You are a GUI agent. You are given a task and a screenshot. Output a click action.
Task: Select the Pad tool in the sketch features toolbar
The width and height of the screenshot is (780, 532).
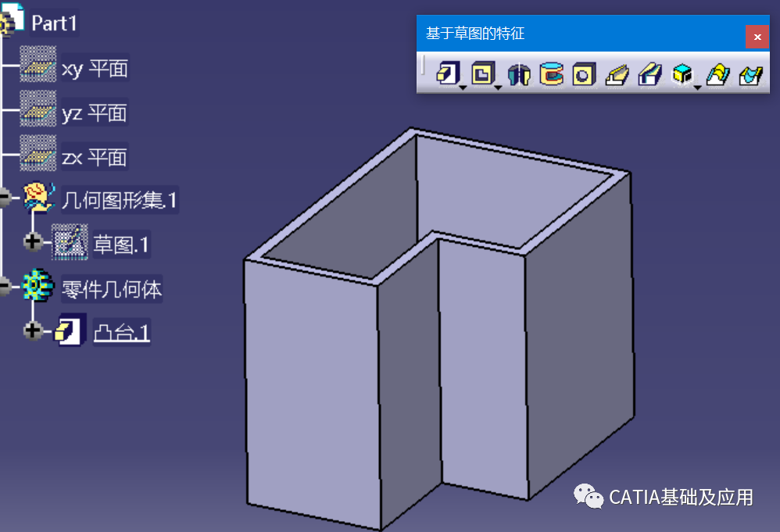click(448, 73)
